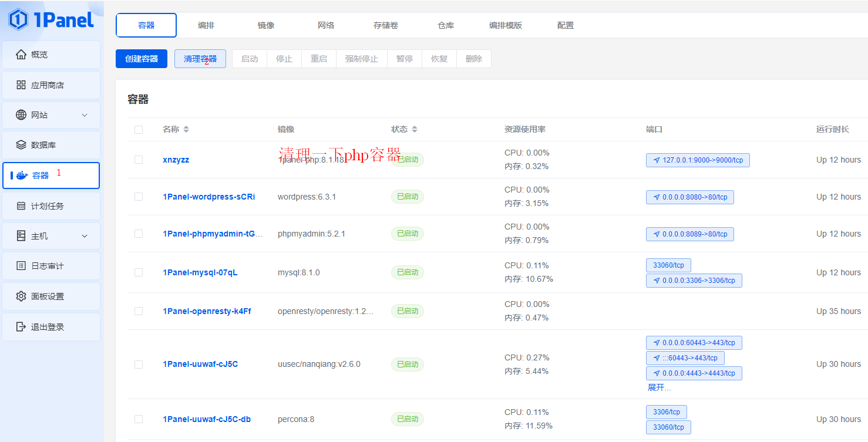The width and height of the screenshot is (868, 442).
Task: Click port tag 127.0.0.1:9000->9000/tcp
Action: [x=698, y=160]
